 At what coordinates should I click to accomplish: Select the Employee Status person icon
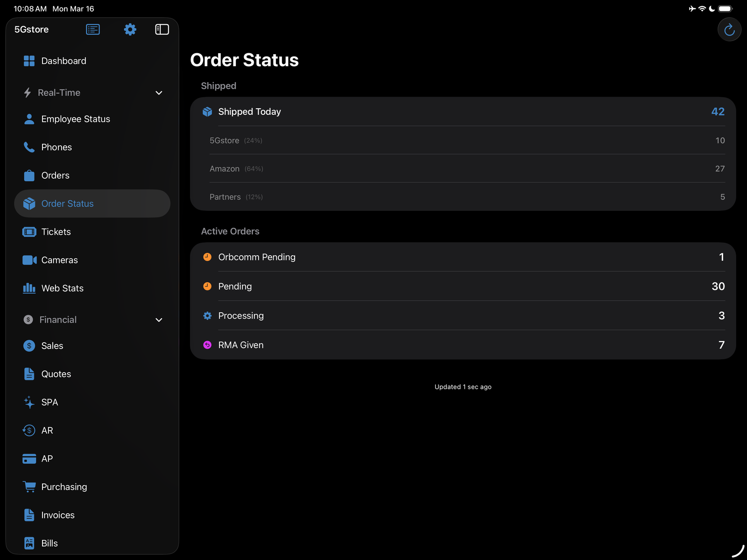[28, 119]
